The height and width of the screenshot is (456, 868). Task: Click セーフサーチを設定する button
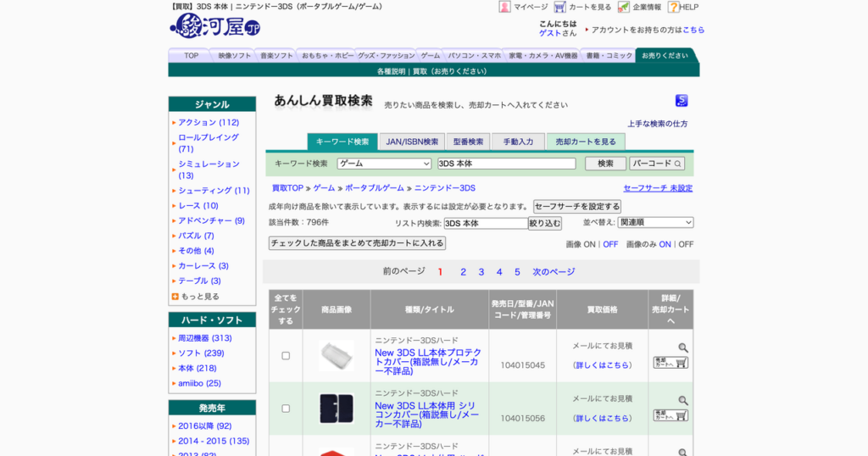click(x=576, y=207)
